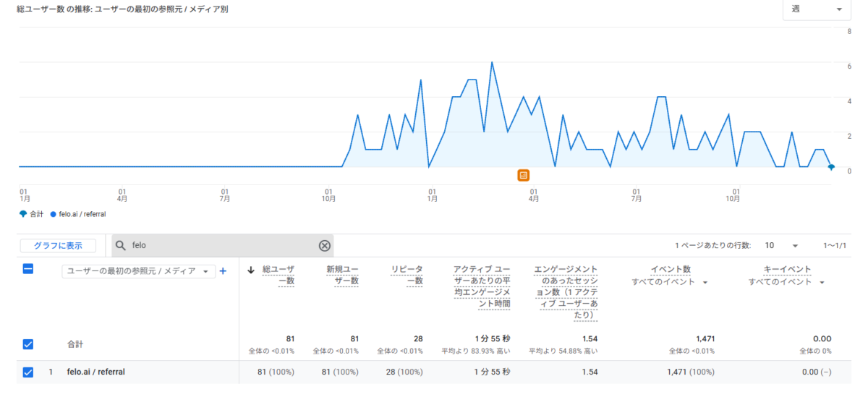Click the グラフに表示 button
Image resolution: width=868 pixels, height=397 pixels.
pos(58,246)
